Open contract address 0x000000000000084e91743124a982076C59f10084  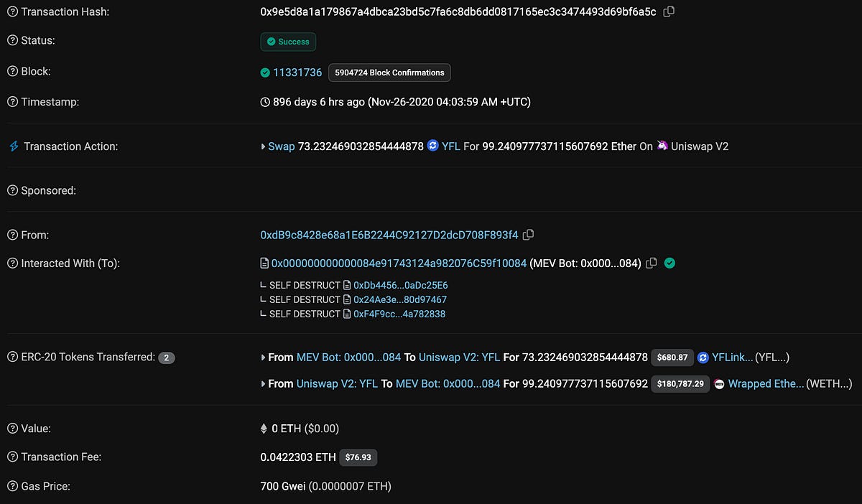point(399,263)
